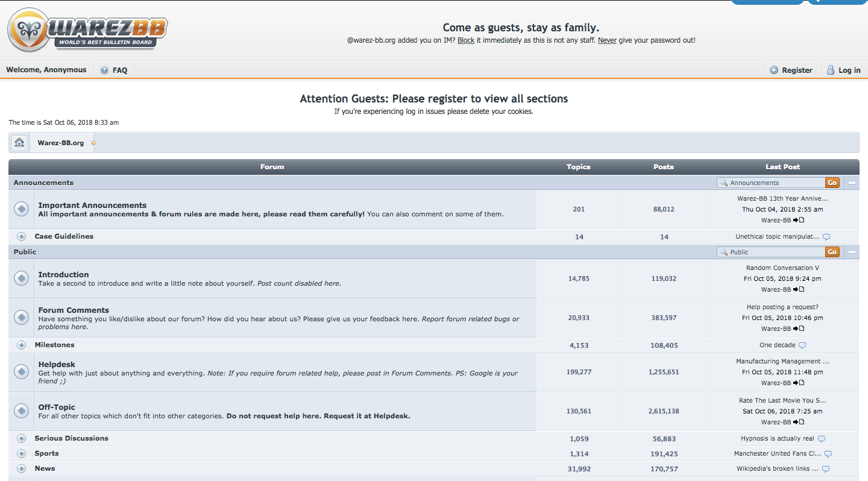
Task: Open the Unethical topic manipulat... post link
Action: 777,237
